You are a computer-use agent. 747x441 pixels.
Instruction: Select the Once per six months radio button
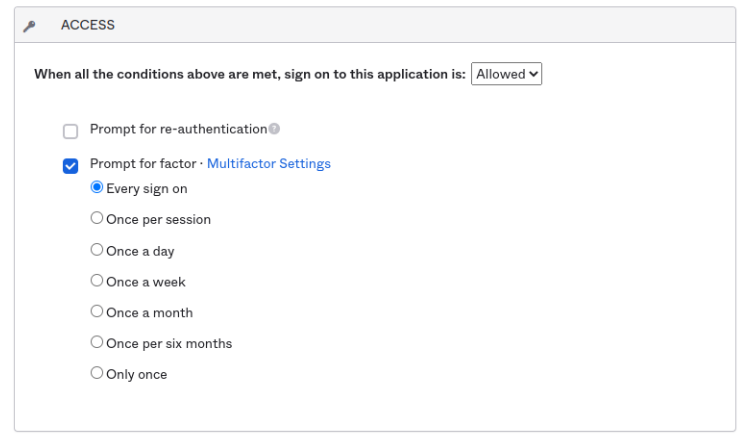(x=97, y=342)
